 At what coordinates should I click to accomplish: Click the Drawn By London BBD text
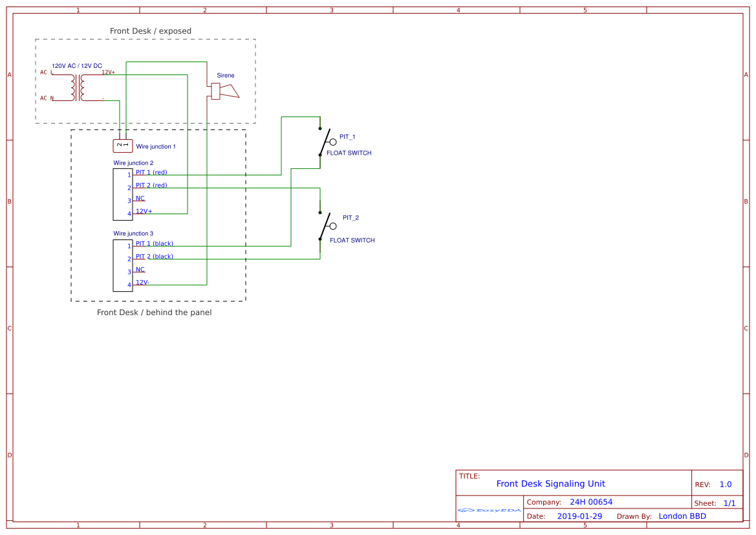682,516
